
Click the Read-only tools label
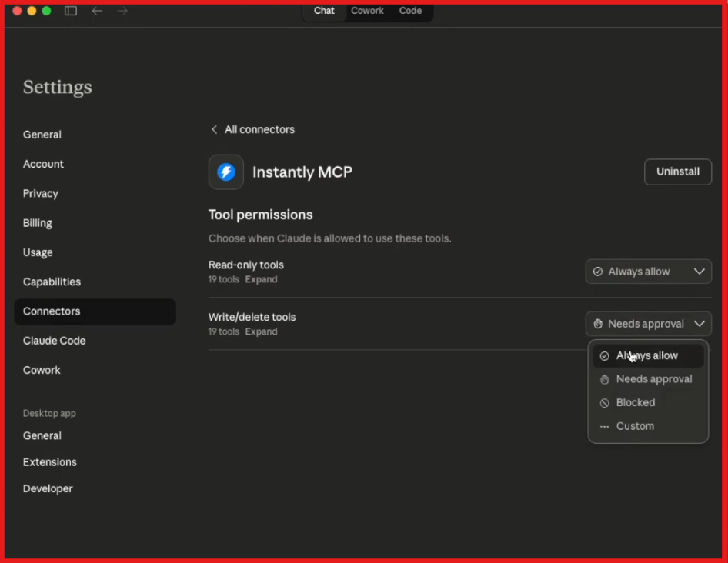click(246, 265)
